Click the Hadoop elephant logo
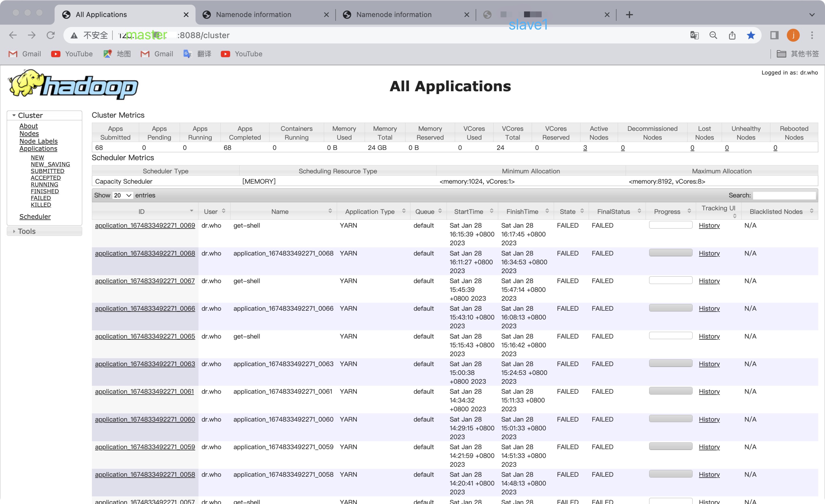This screenshot has width=825, height=504. coord(74,84)
